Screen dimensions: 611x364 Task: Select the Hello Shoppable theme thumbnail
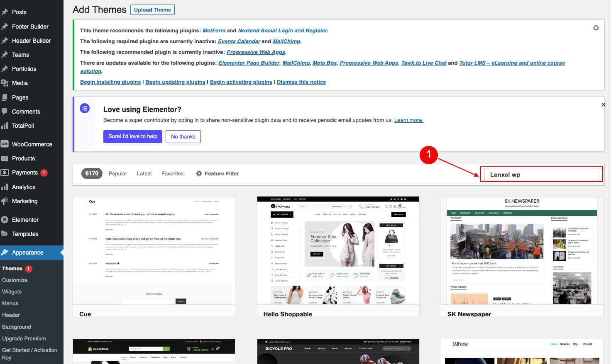point(338,251)
